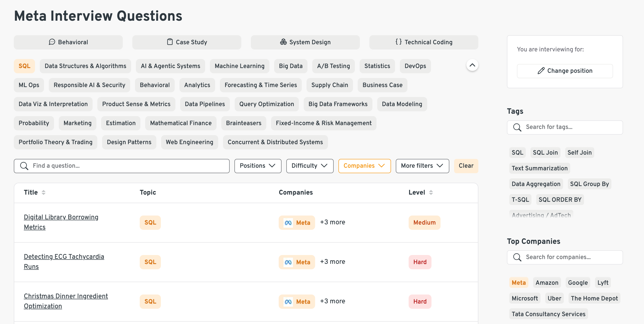Click the pencil icon on Change position
The width and height of the screenshot is (644, 324).
coord(541,71)
